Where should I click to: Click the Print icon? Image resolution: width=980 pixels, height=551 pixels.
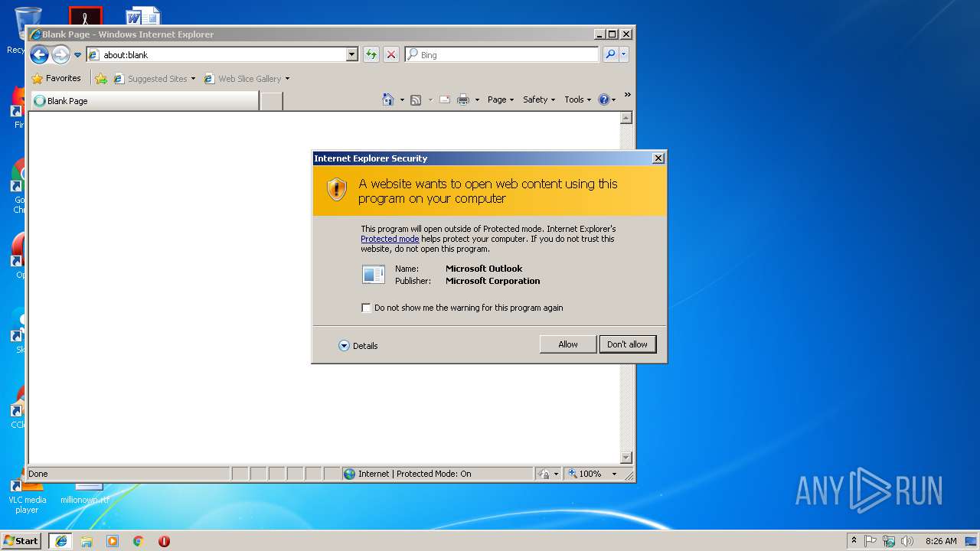click(x=463, y=99)
